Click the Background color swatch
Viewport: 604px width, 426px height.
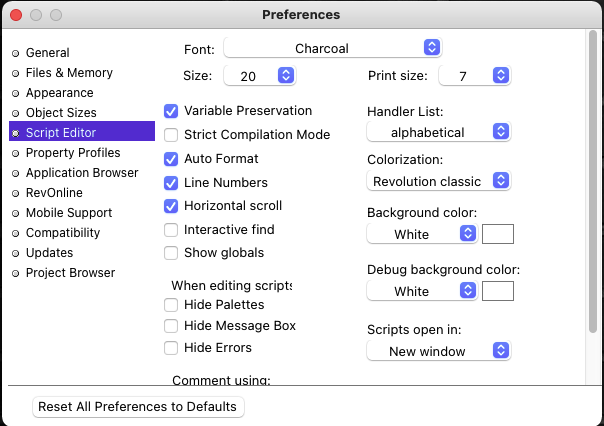pos(498,234)
